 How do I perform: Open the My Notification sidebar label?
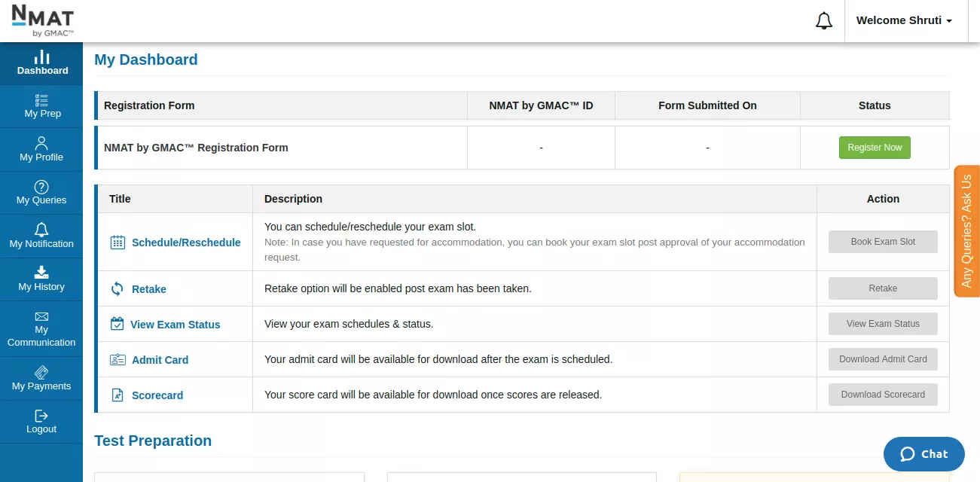[41, 244]
